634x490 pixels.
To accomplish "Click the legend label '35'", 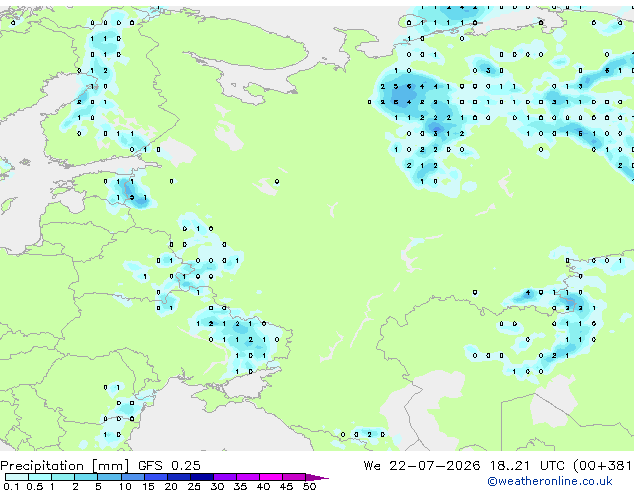I will (240, 486).
